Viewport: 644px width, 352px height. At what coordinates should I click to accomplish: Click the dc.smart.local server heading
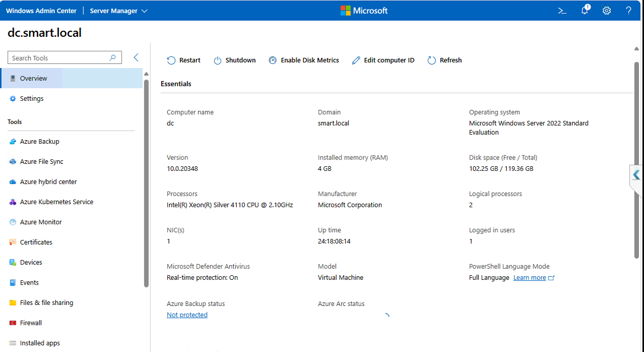pos(45,33)
